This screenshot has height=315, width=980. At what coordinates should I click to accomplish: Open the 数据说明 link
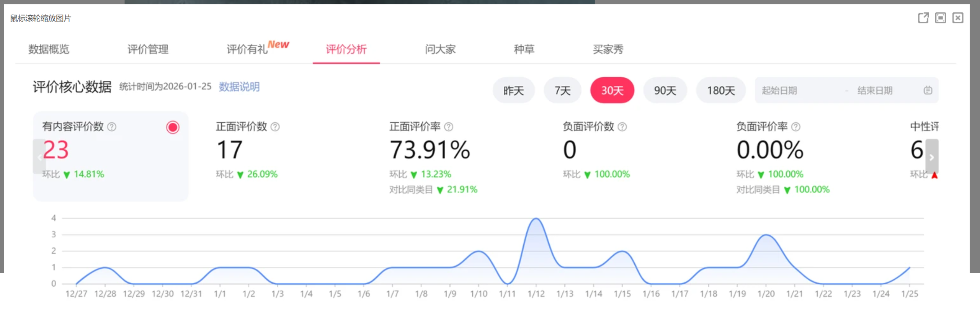239,87
